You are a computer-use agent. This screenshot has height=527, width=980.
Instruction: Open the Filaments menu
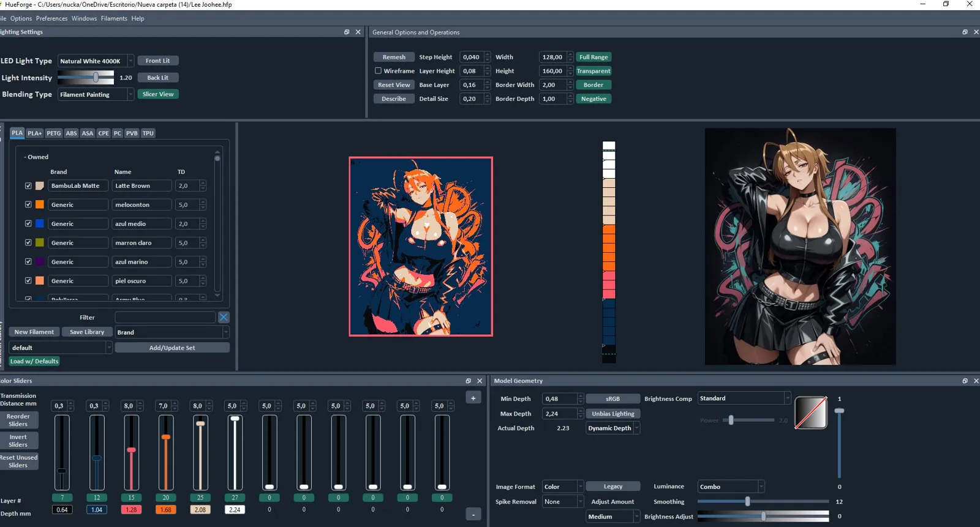(x=114, y=18)
